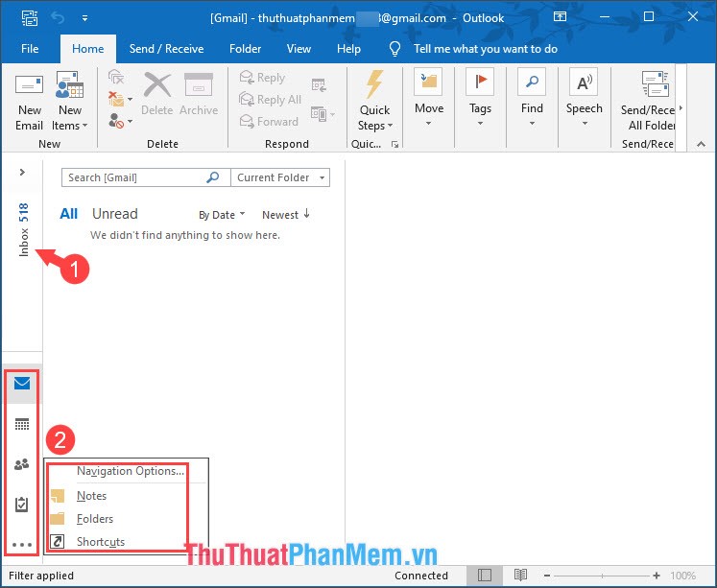
Task: Switch to Mail view icon
Action: click(x=22, y=384)
